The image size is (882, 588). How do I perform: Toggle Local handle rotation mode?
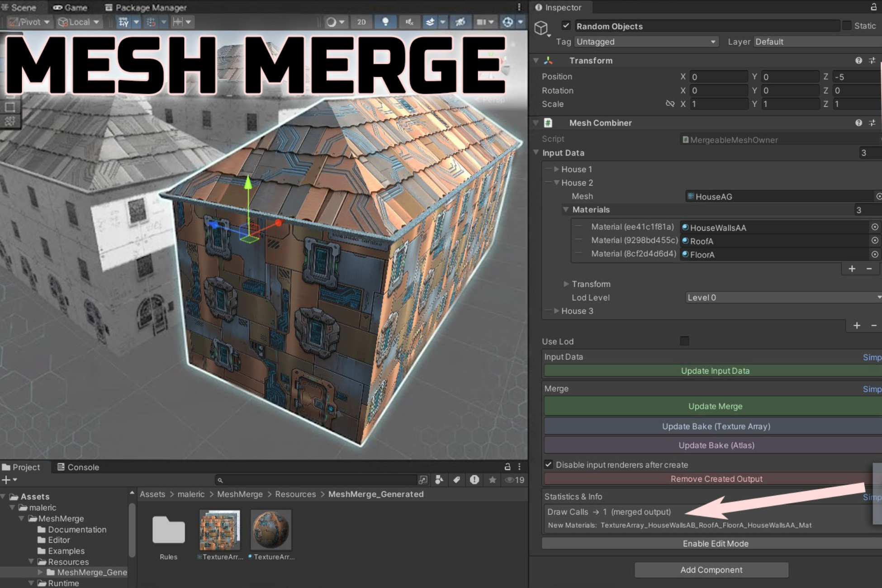(79, 22)
